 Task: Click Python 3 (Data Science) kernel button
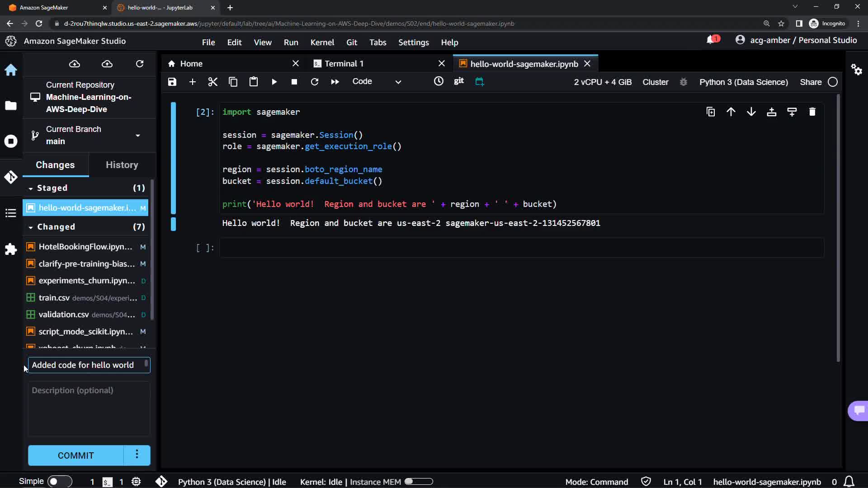point(743,82)
